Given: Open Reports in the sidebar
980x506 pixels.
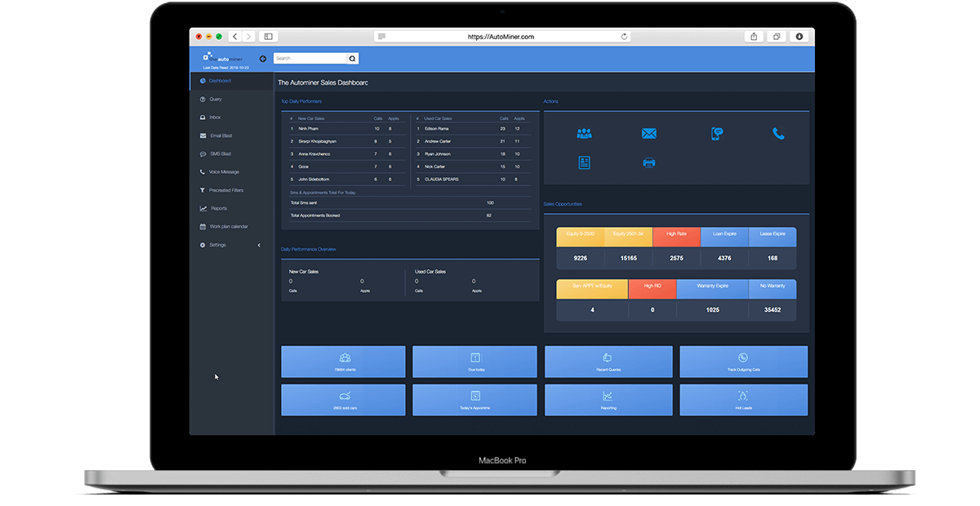Looking at the screenshot, I should [x=232, y=208].
